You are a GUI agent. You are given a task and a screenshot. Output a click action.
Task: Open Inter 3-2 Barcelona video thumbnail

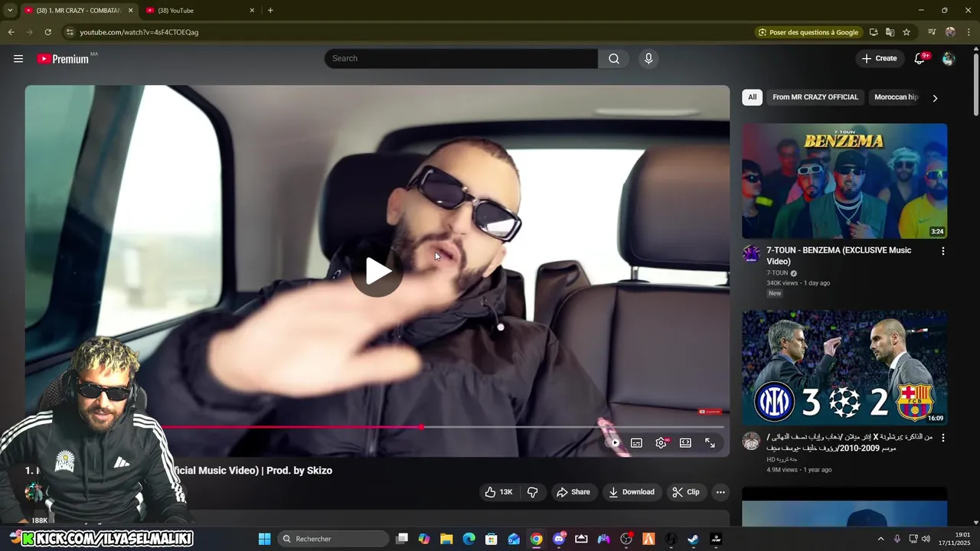(x=844, y=368)
